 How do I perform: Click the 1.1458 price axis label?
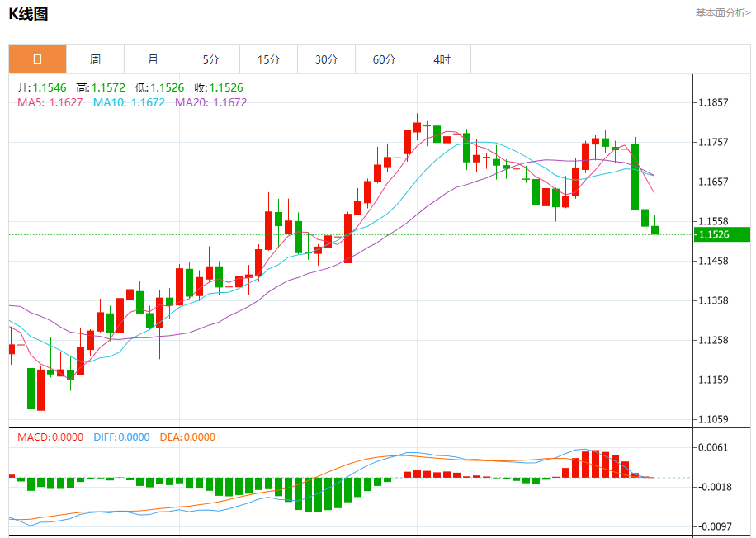[x=714, y=261]
